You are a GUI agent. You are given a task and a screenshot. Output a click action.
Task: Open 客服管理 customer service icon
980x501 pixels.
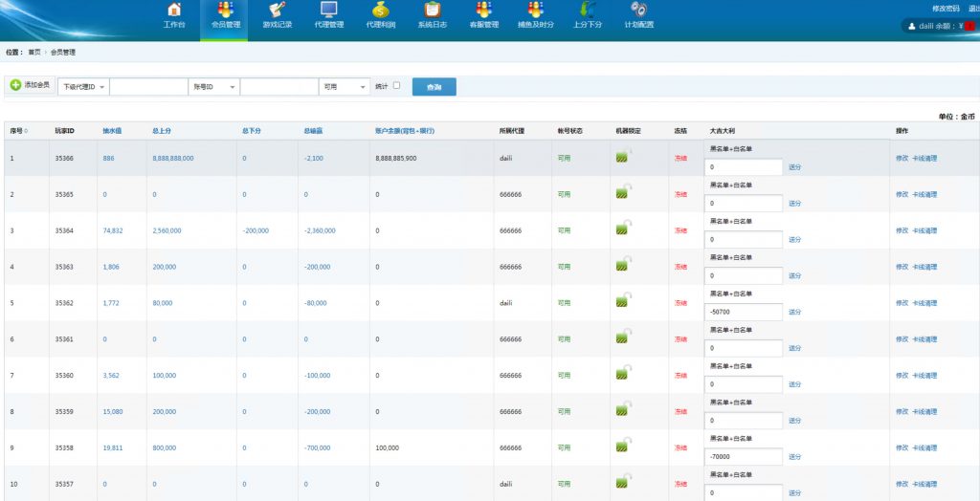[483, 11]
